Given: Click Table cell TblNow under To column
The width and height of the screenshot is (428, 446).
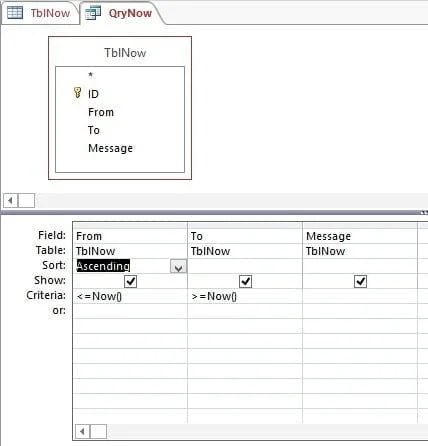Looking at the screenshot, I should coord(245,251).
